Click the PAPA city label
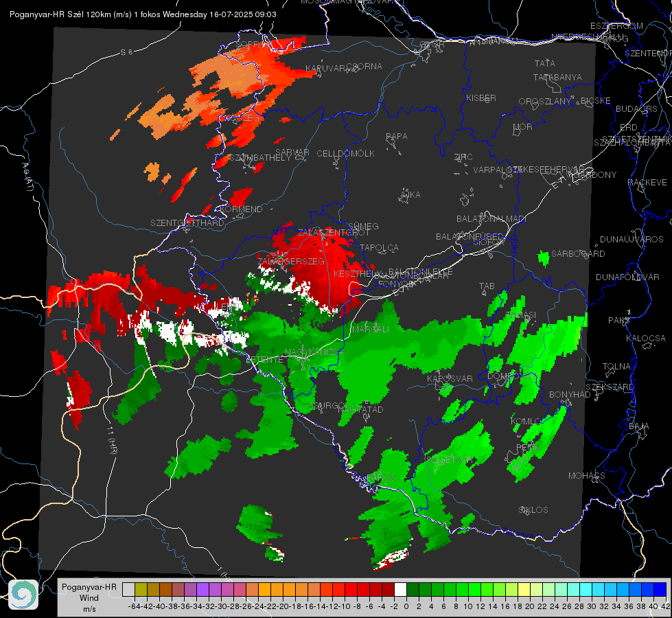 tap(397, 137)
